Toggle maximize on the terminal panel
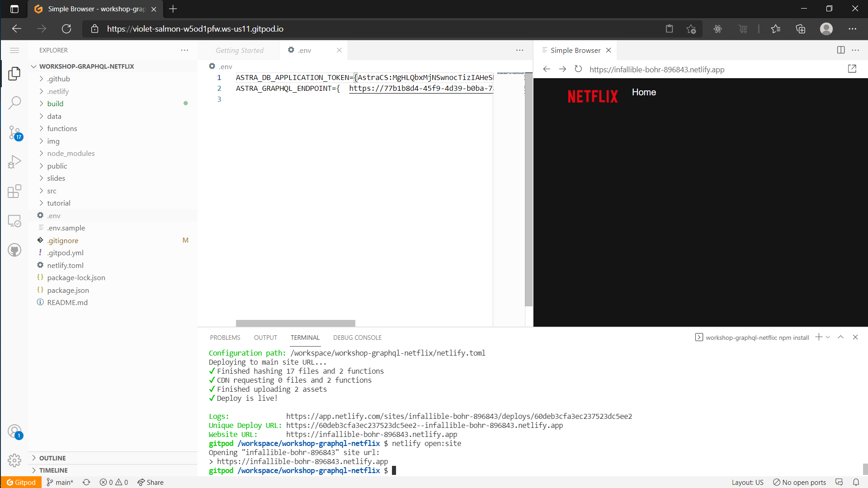868x488 pixels. point(840,337)
